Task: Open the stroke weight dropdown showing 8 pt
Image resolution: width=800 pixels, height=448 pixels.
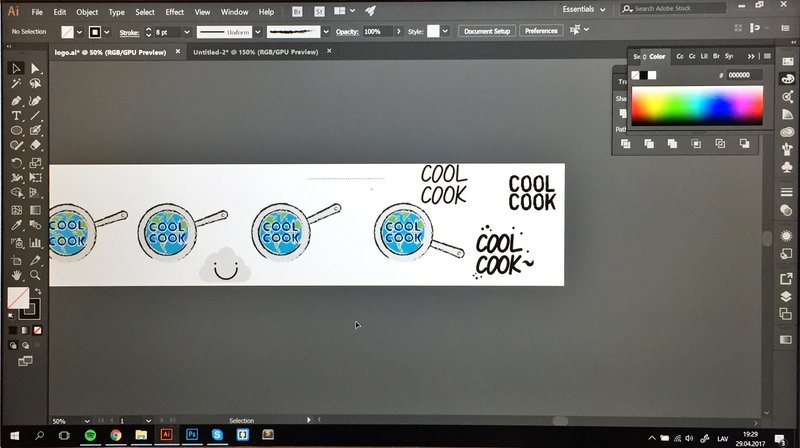Action: tap(174, 31)
